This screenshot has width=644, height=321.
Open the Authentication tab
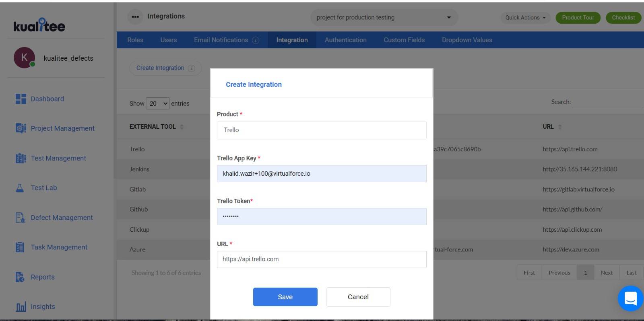[x=346, y=40]
